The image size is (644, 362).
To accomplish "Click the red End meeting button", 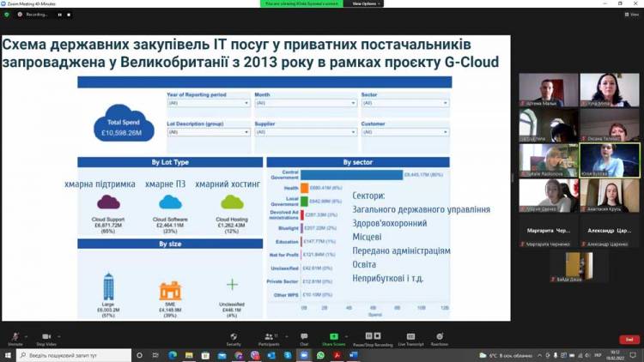I will coord(630,340).
